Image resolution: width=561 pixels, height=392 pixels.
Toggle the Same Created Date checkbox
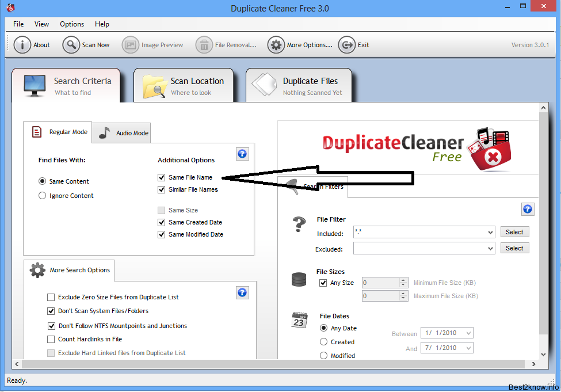click(161, 222)
